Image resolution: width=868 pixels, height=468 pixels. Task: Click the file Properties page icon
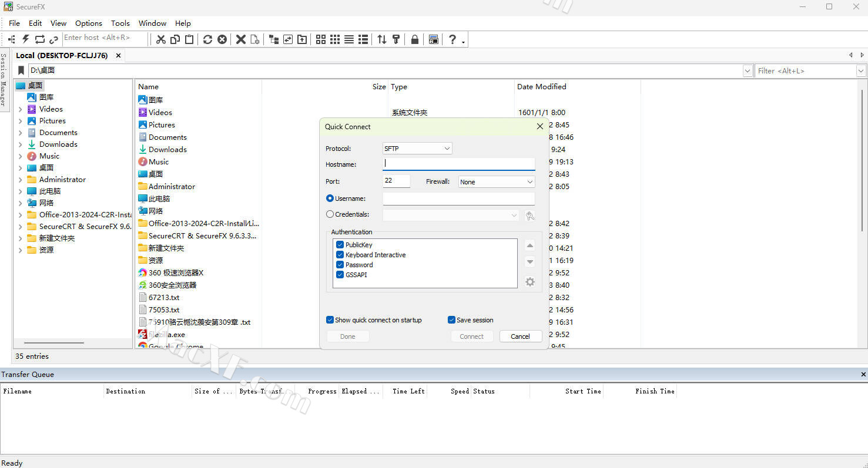pyautogui.click(x=255, y=39)
